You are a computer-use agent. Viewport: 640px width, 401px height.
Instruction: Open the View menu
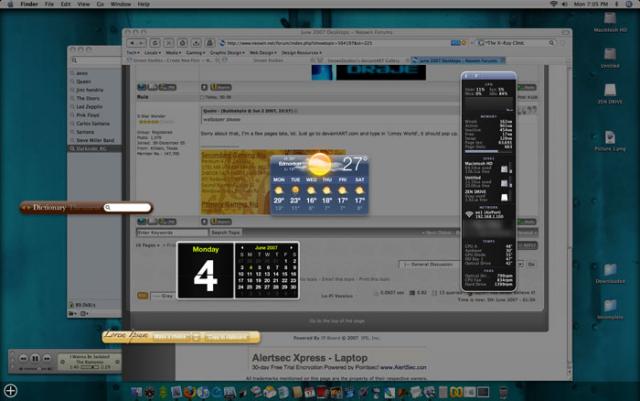click(x=83, y=4)
